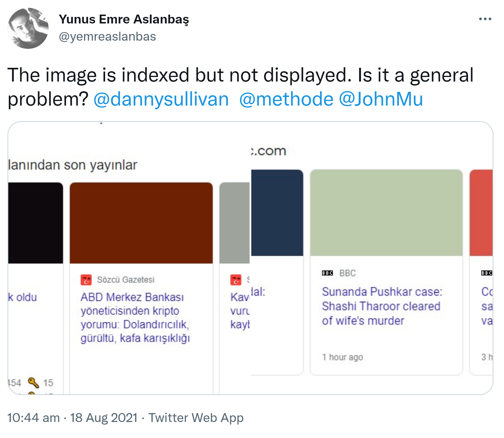Click the black placeholder thumbnail
The width and height of the screenshot is (504, 438).
click(x=35, y=223)
